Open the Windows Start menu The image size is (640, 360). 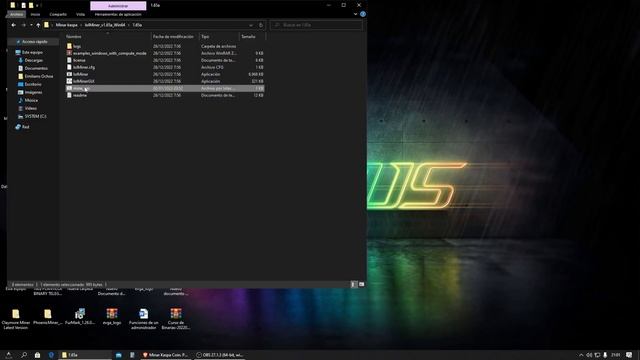pos(8,355)
